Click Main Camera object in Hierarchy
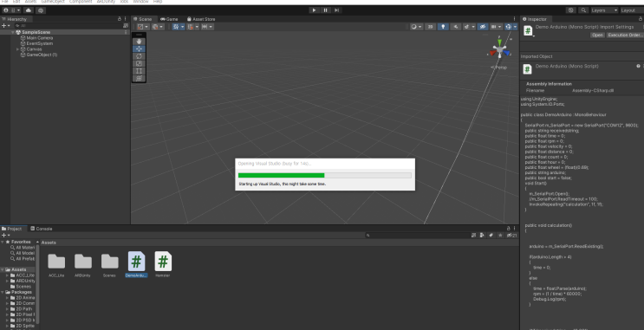Image resolution: width=644 pixels, height=330 pixels. [x=39, y=38]
